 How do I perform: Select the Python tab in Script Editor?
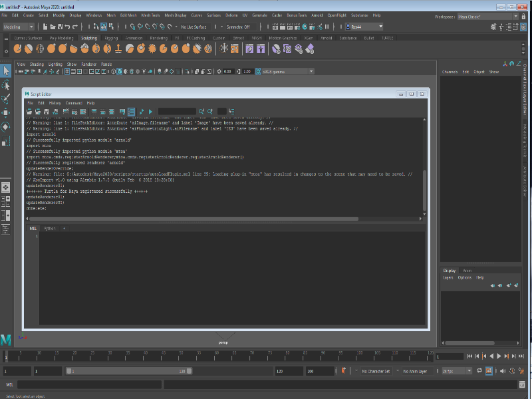coord(50,228)
